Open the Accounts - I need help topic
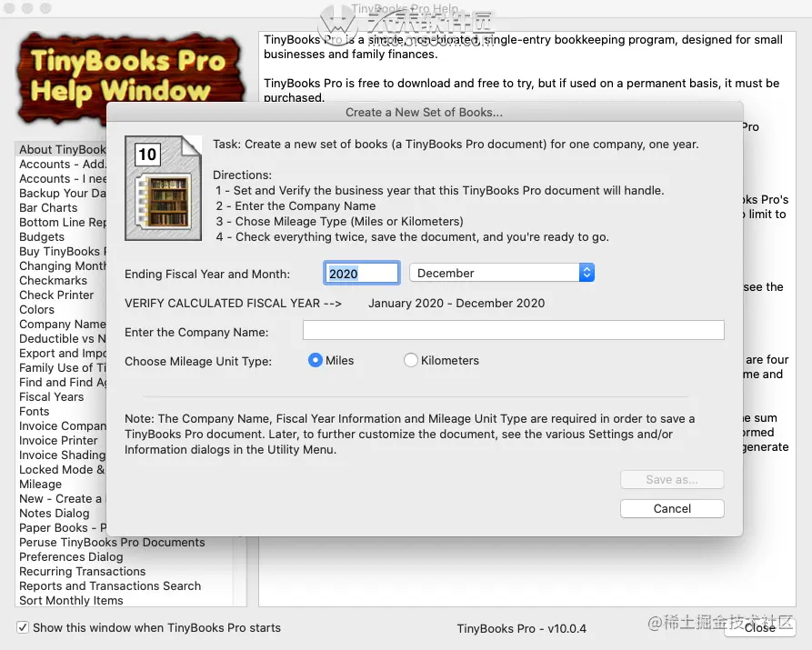Viewport: 812px width, 650px height. (62, 179)
